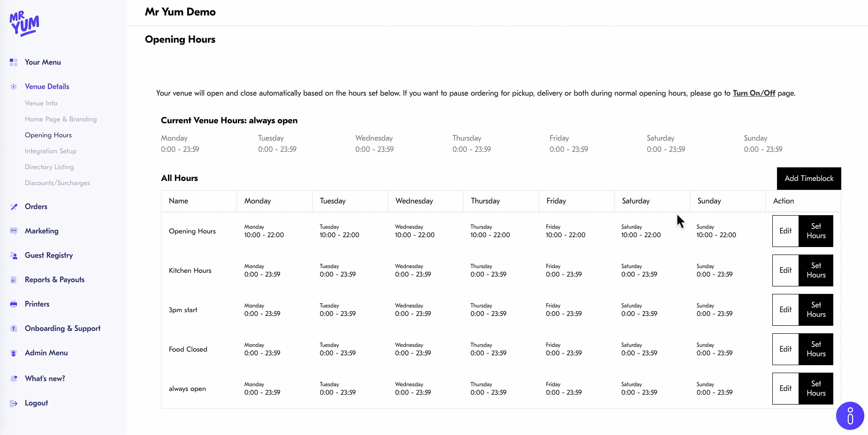Open Marketing section
Image resolution: width=868 pixels, height=435 pixels.
42,231
